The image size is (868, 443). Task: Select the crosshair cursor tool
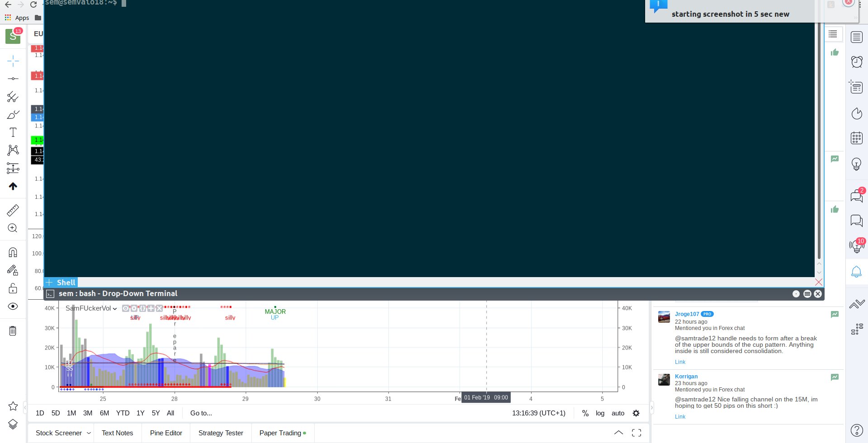pos(13,61)
